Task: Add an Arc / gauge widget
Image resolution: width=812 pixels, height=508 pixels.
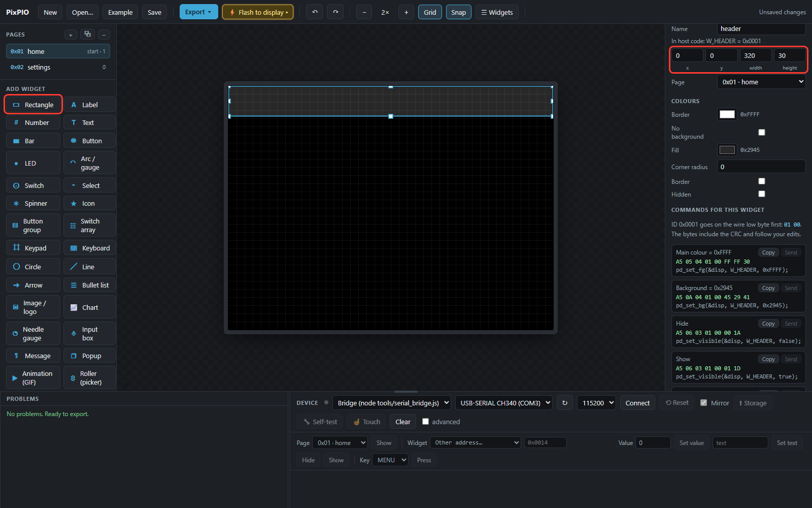Action: (89, 163)
